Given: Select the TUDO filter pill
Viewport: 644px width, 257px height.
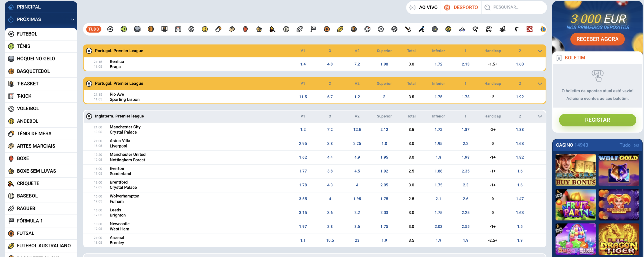Looking at the screenshot, I should [94, 29].
